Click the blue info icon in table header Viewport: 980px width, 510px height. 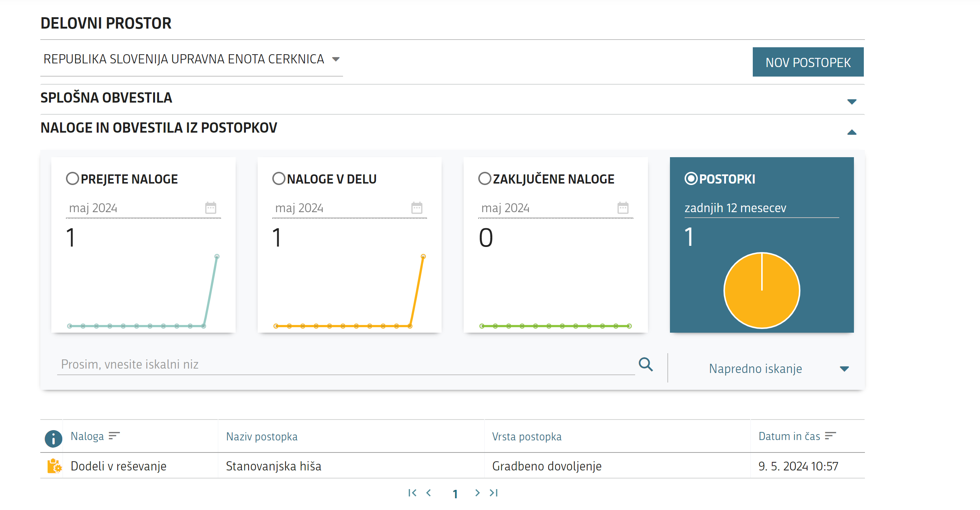(x=53, y=438)
